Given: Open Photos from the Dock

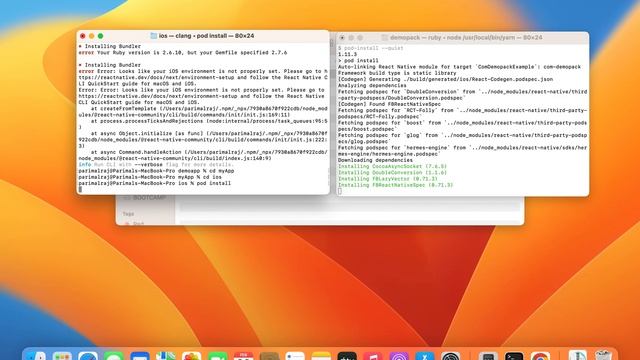Looking at the screenshot, I should click(x=191, y=356).
